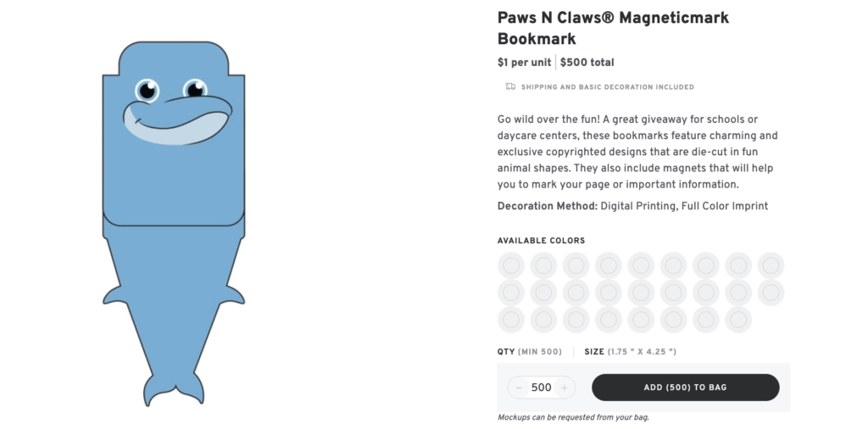Choose the last swatch in the bottom row
The height and width of the screenshot is (429, 868).
(738, 320)
